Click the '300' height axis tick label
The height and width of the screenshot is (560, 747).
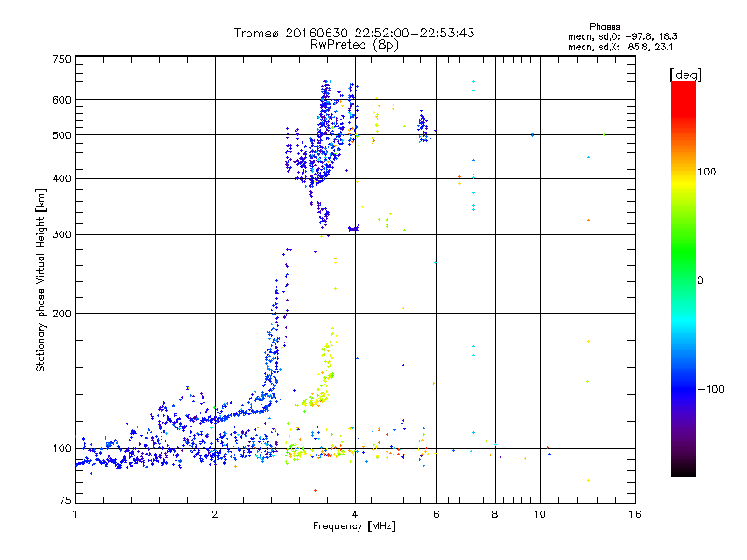point(62,235)
